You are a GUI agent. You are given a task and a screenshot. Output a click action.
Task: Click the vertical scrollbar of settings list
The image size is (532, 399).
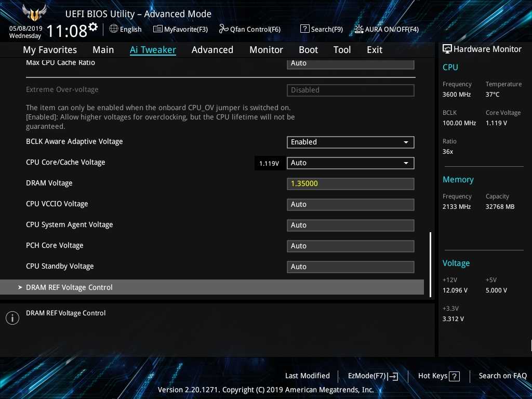430,264
